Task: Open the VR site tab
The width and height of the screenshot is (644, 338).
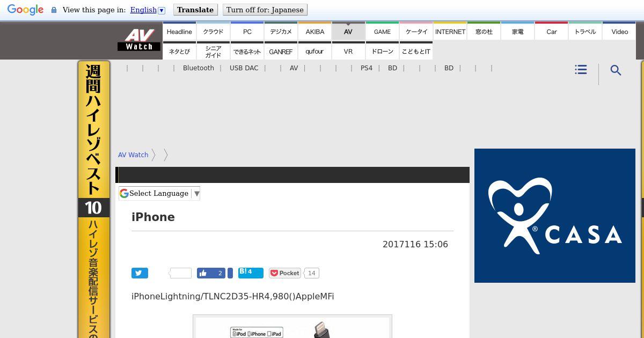Action: coord(348,52)
